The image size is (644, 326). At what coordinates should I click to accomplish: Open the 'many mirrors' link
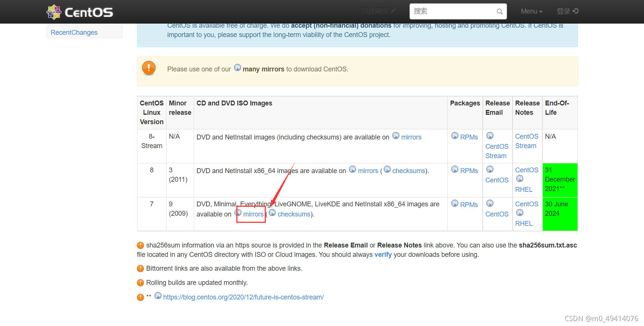point(264,69)
